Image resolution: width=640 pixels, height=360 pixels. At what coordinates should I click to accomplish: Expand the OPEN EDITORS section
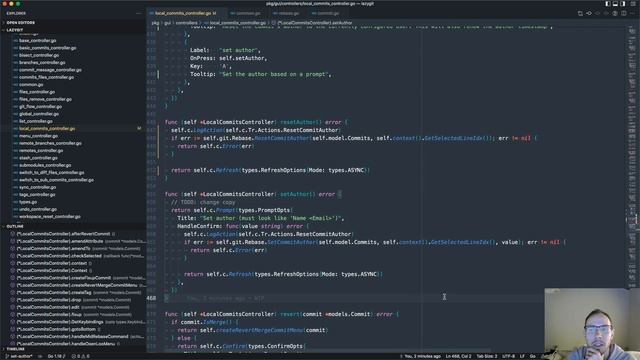click(x=73, y=23)
